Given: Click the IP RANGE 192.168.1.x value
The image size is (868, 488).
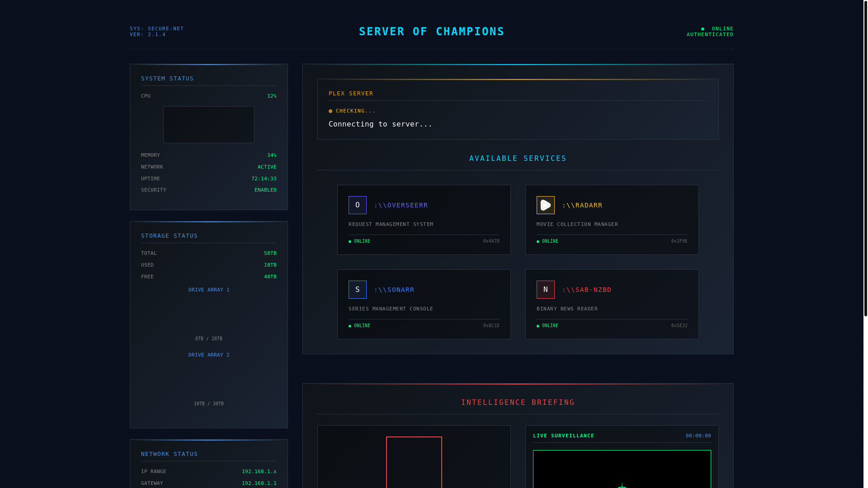Looking at the screenshot, I should coord(259,472).
